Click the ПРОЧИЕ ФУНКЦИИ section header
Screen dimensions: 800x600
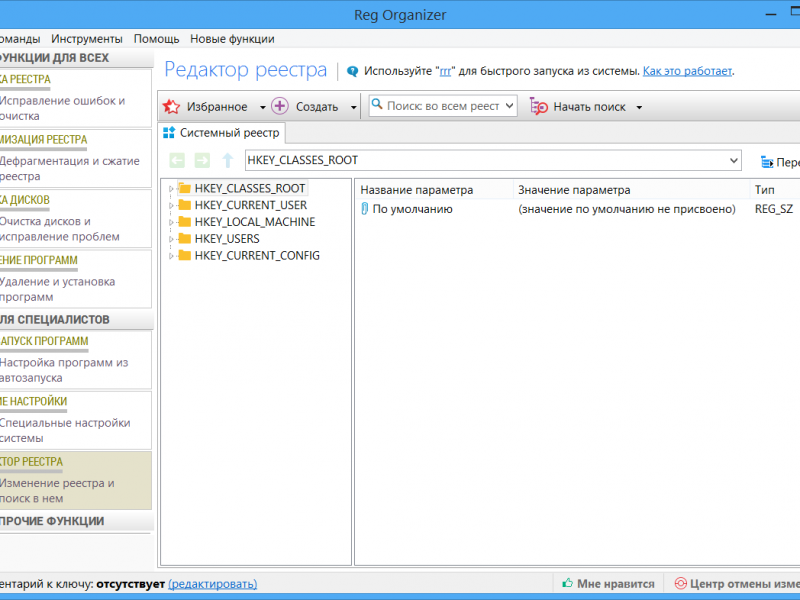[x=76, y=521]
